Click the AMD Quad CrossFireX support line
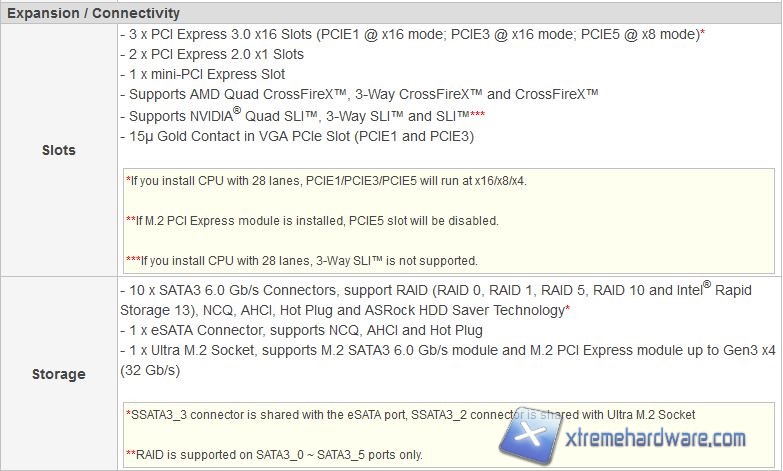The width and height of the screenshot is (783, 471). [358, 94]
